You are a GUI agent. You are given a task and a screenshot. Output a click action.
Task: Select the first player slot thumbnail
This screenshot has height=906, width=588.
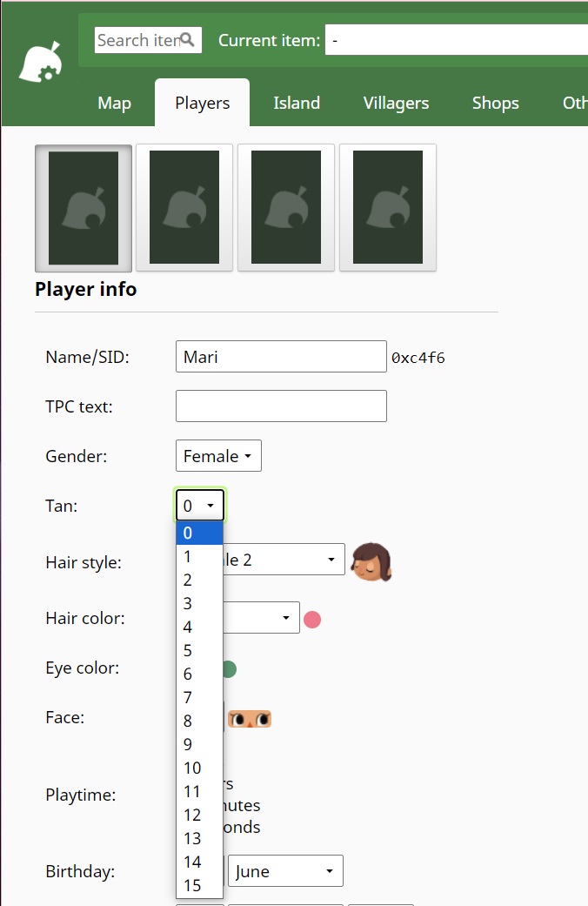click(x=84, y=208)
